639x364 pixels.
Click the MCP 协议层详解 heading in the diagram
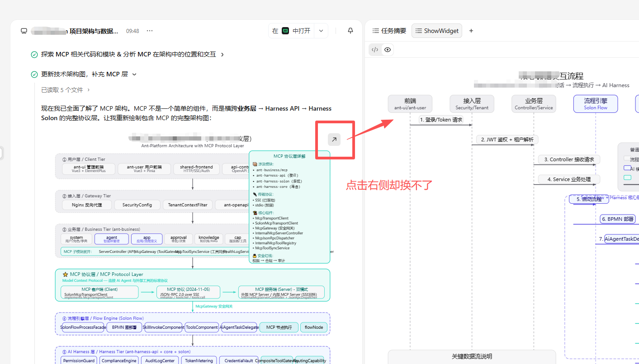(289, 156)
